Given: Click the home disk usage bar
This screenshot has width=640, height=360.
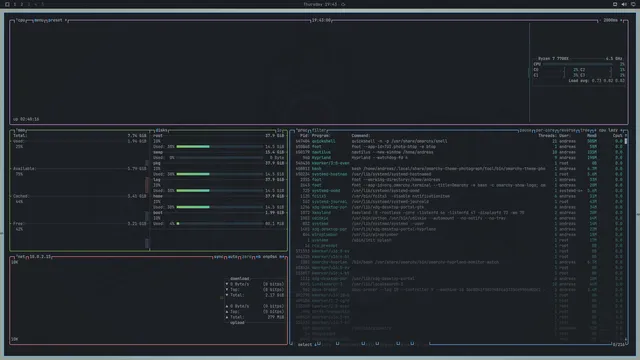Looking at the screenshot, I should click(220, 207).
